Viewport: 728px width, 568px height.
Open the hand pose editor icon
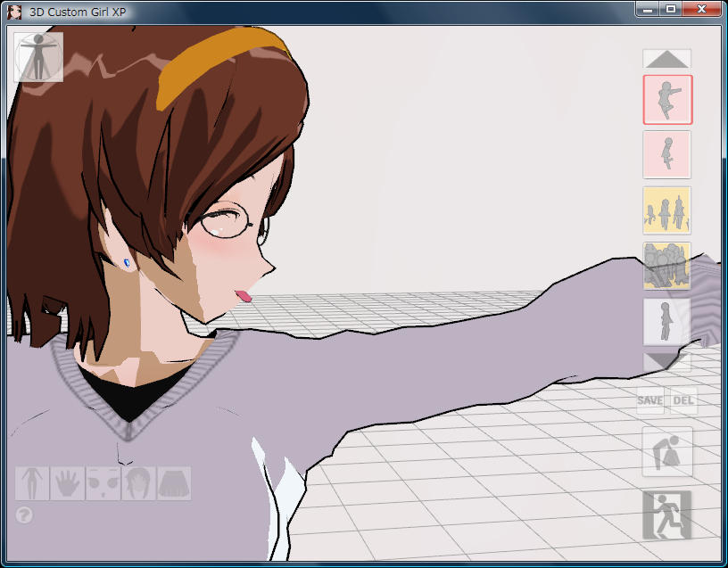[x=67, y=483]
